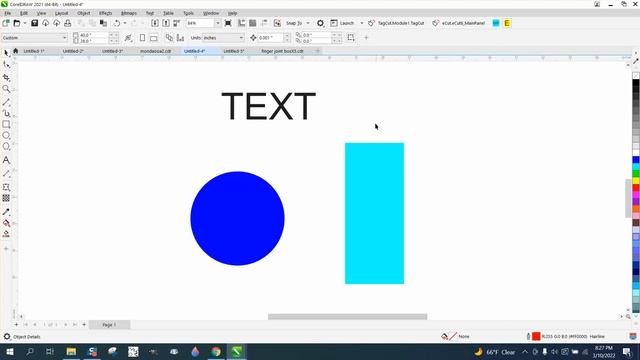This screenshot has height=360, width=640.
Task: Select the Ellipse tool
Action: pyautogui.click(x=6, y=135)
